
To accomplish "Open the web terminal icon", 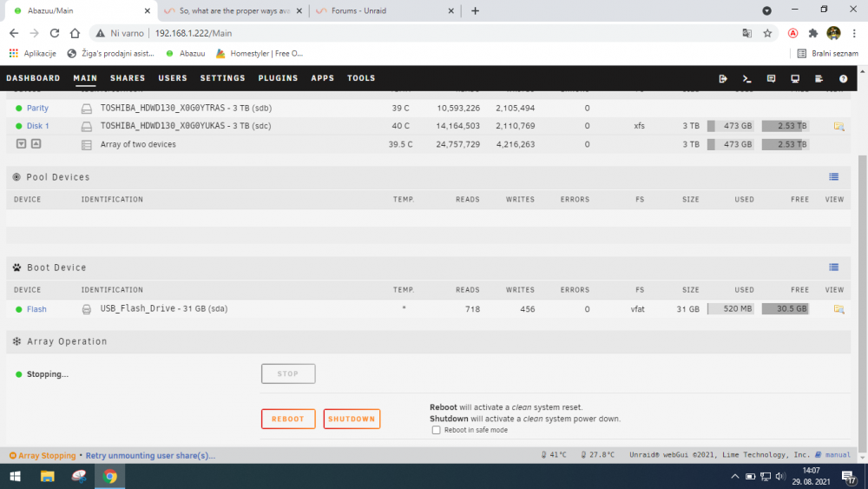I will coord(746,79).
